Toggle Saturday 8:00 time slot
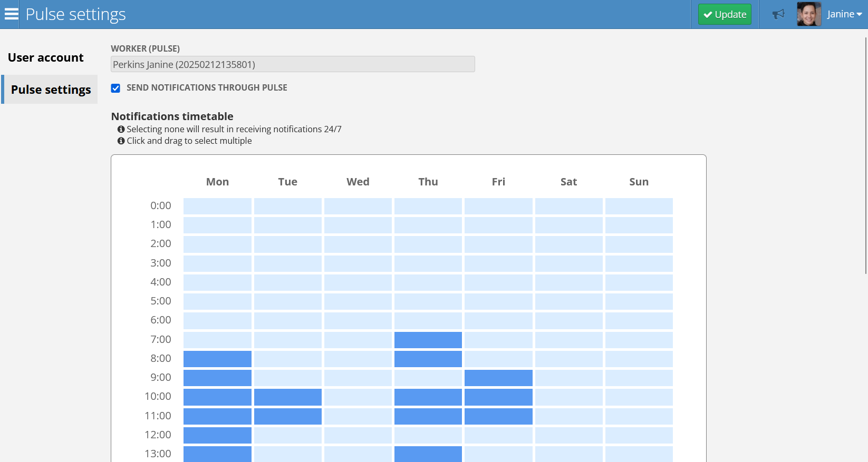868x462 pixels. 568,359
